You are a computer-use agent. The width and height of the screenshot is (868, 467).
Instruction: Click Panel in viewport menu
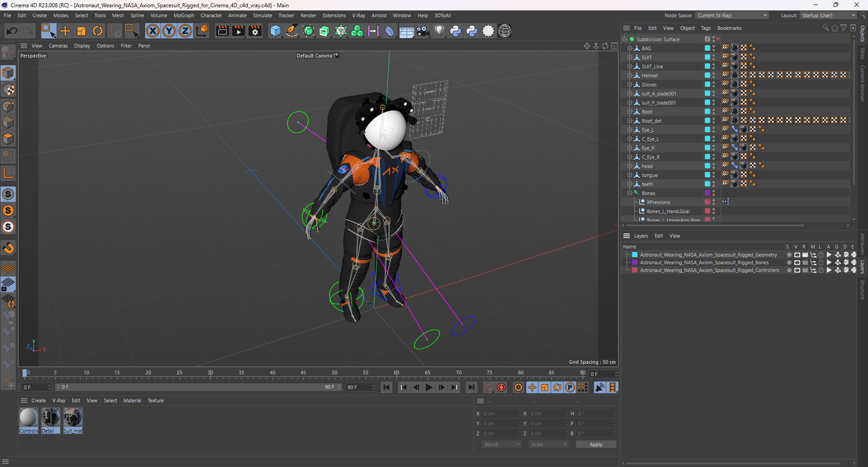144,46
